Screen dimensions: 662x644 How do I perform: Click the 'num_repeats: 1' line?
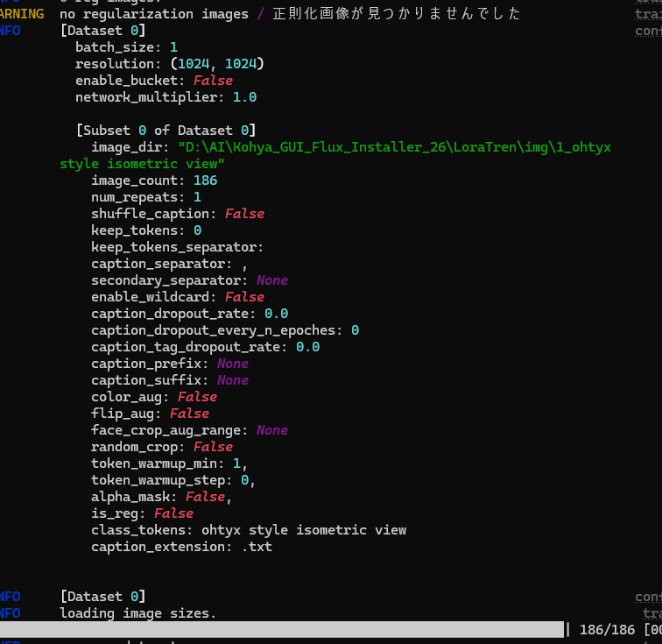click(146, 197)
